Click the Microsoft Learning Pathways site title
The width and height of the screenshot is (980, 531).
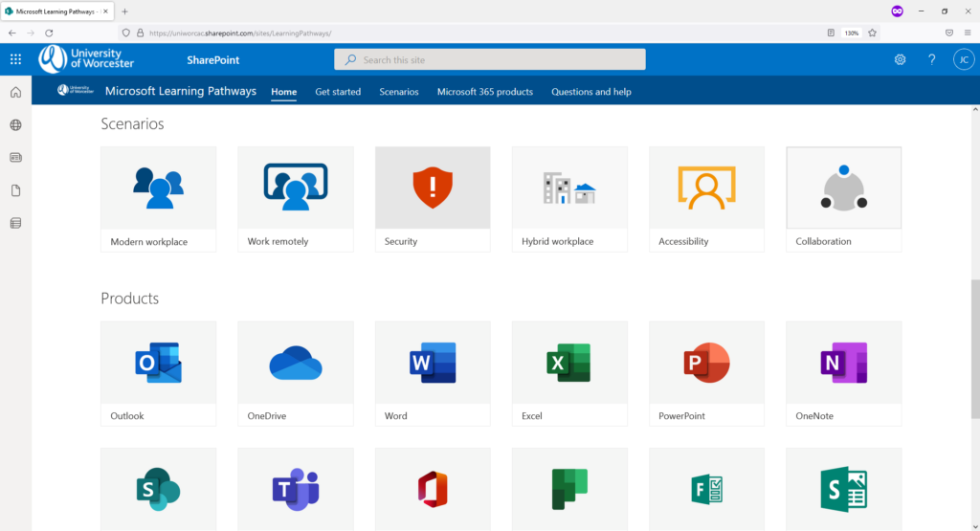(181, 91)
